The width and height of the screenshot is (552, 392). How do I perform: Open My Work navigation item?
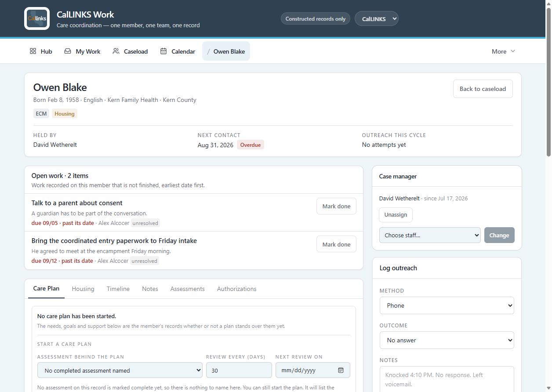(82, 51)
